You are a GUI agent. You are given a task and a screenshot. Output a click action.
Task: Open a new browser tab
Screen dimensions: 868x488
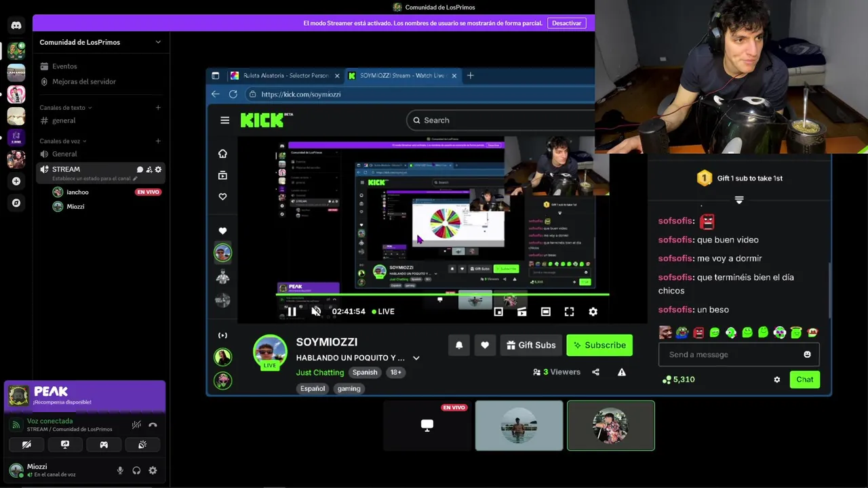tap(471, 75)
